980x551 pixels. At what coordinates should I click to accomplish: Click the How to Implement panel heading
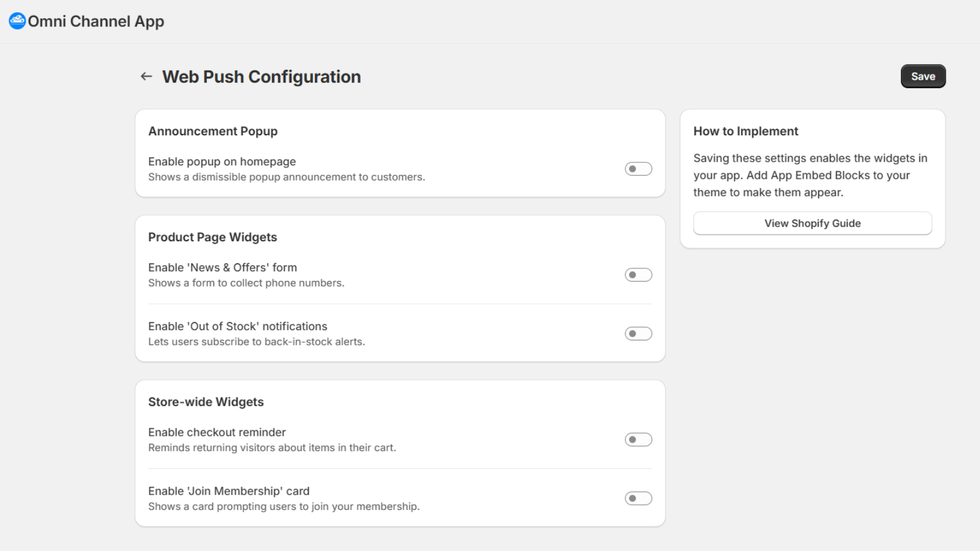[x=745, y=131]
